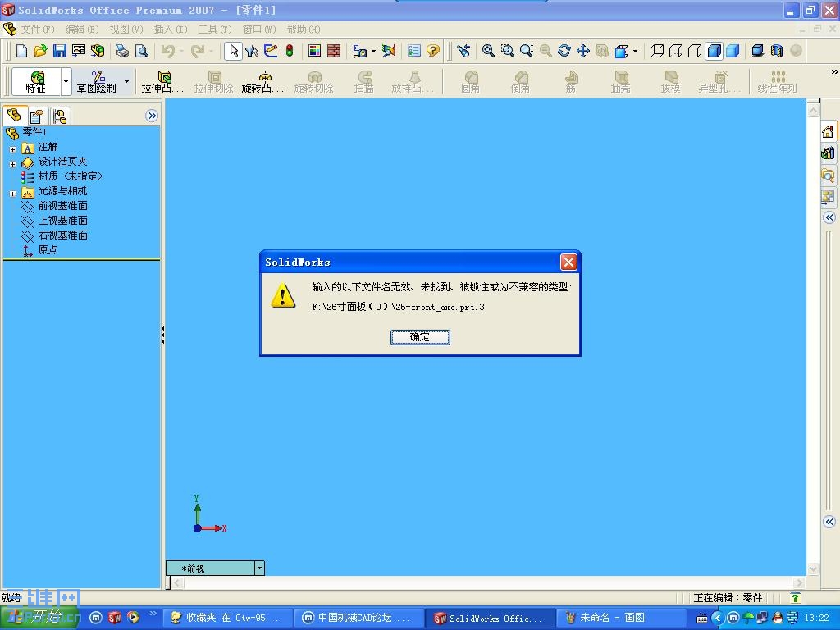
Task: Expand the 光源与相机 tree node
Action: pyautogui.click(x=13, y=194)
